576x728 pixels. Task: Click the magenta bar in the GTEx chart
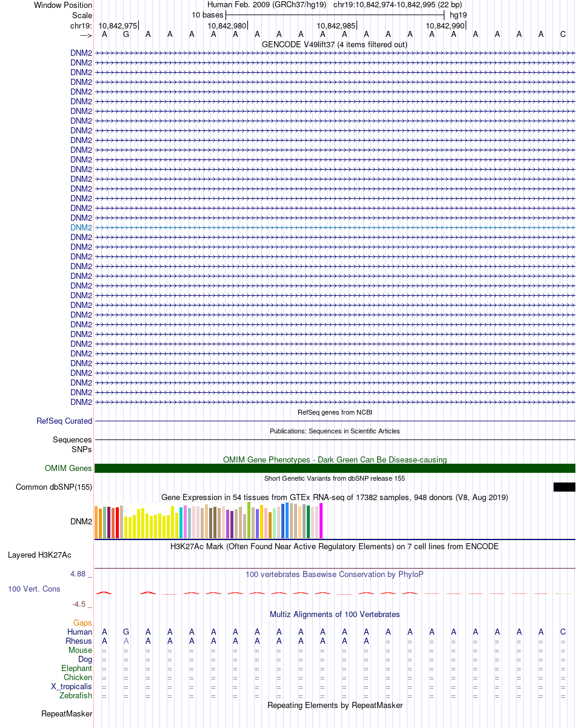[321, 521]
